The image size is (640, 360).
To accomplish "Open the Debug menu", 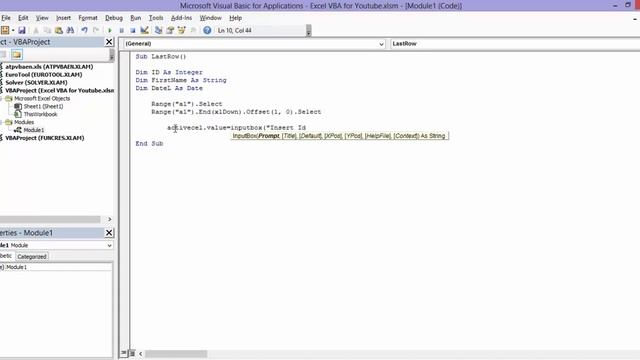I will click(114, 18).
